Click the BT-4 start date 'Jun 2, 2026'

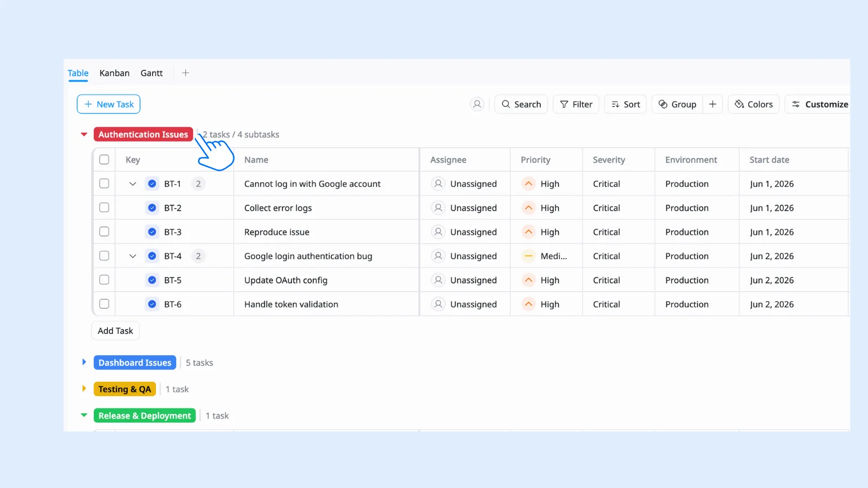tap(771, 256)
